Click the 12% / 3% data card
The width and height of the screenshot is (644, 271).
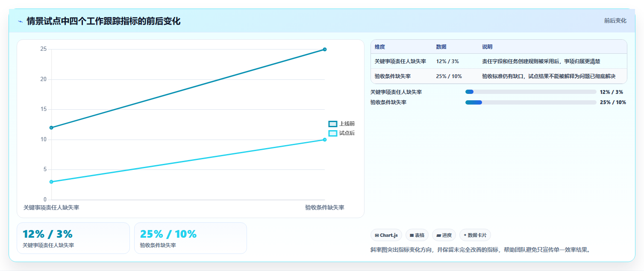point(73,238)
